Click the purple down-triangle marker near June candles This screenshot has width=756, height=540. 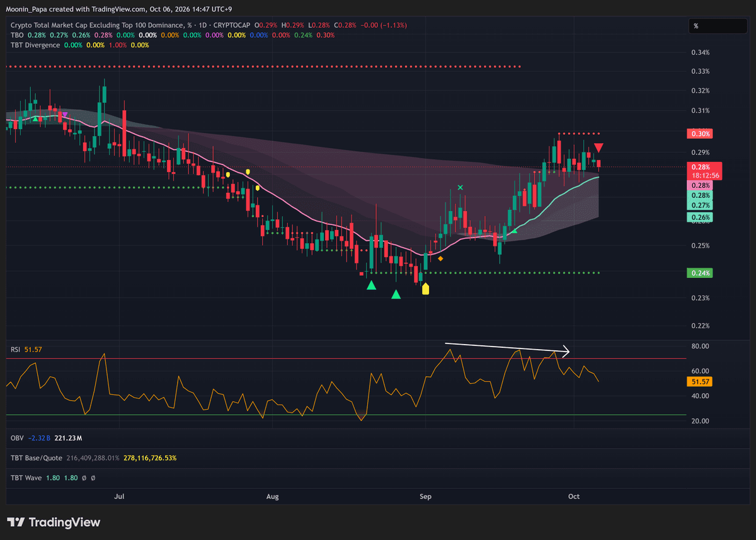click(66, 115)
